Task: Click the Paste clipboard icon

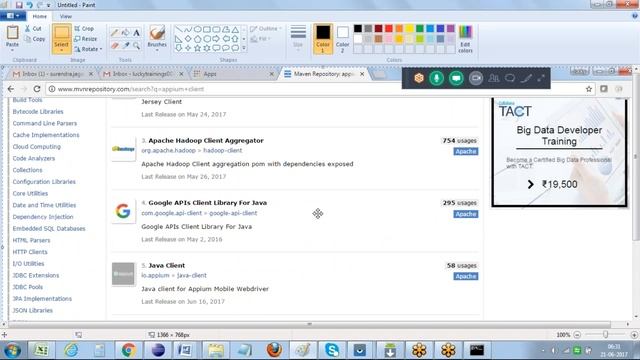Action: click(12, 33)
